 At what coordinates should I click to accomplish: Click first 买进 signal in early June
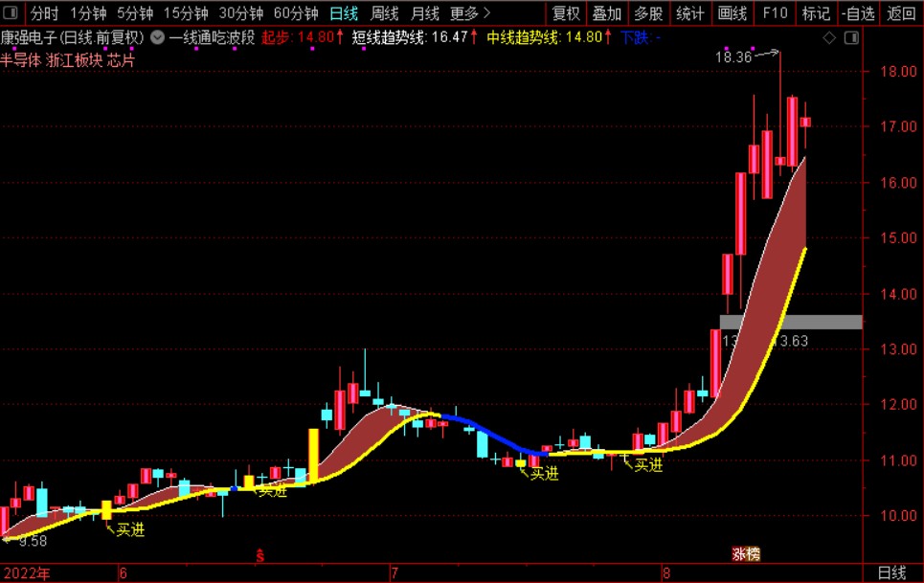pyautogui.click(x=130, y=530)
